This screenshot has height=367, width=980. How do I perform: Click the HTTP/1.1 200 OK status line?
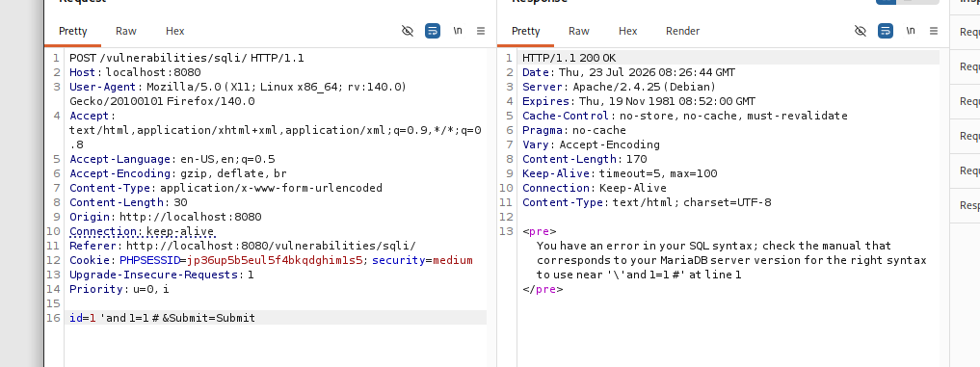click(569, 58)
